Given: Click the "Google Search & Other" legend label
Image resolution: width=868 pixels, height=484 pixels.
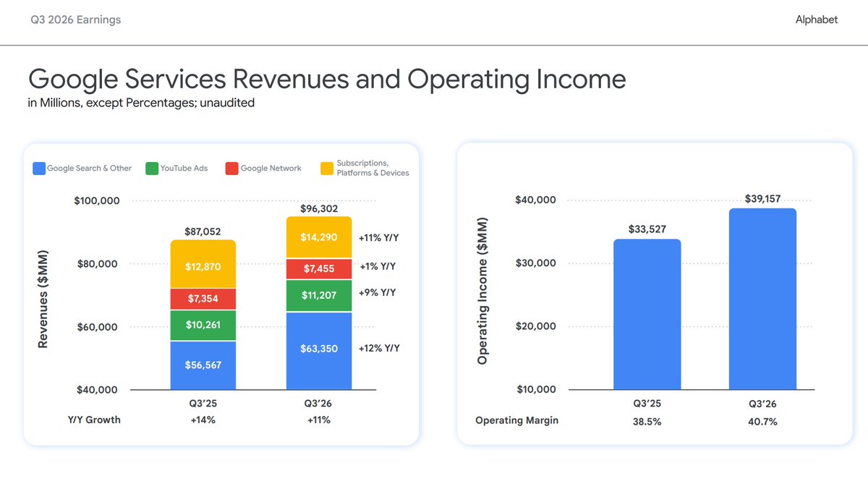Looking at the screenshot, I should click(x=90, y=168).
